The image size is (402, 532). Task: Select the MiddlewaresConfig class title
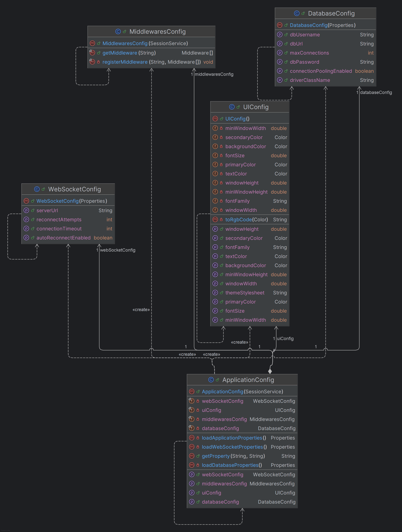coord(157,31)
